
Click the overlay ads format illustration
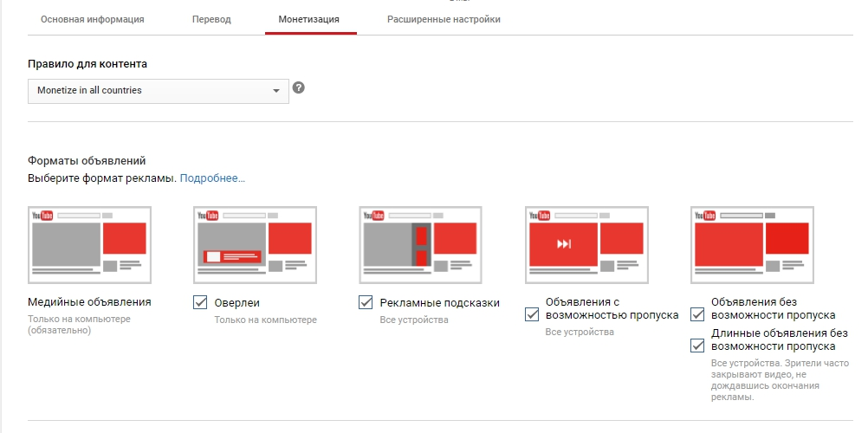click(x=256, y=245)
